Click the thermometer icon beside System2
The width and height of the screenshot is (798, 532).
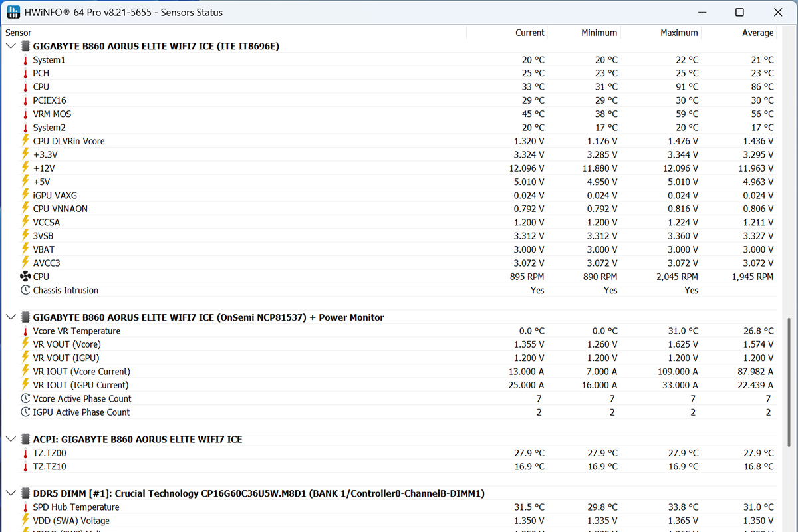(26, 128)
